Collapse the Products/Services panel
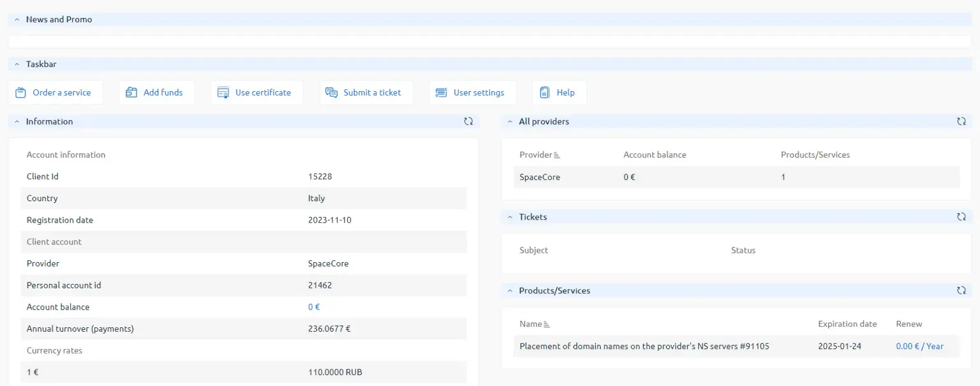This screenshot has height=386, width=980. tap(509, 290)
